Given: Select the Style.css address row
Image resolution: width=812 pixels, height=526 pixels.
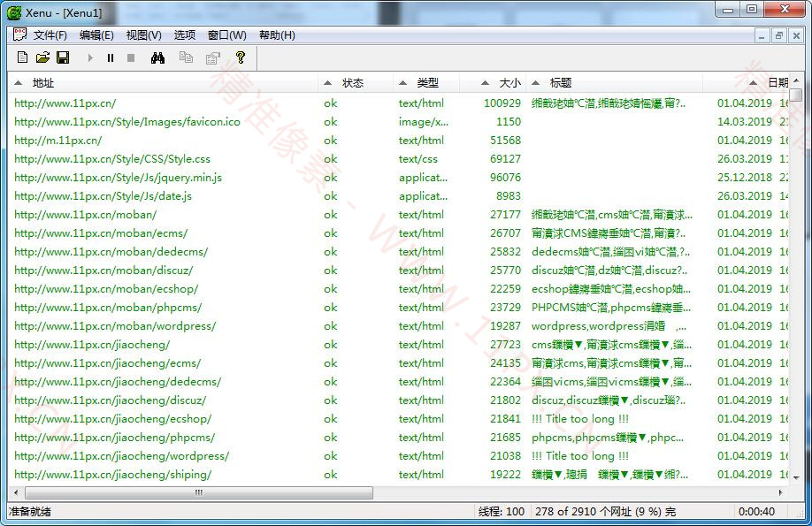Looking at the screenshot, I should (112, 159).
